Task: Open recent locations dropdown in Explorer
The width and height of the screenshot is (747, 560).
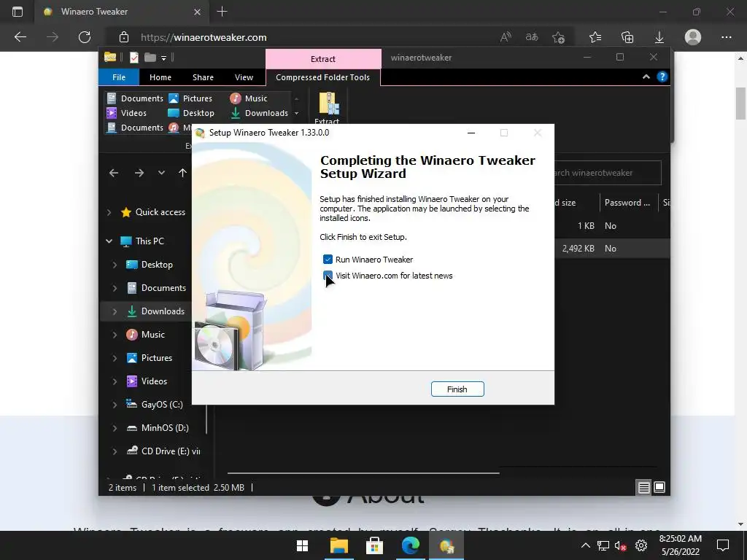Action: (161, 173)
